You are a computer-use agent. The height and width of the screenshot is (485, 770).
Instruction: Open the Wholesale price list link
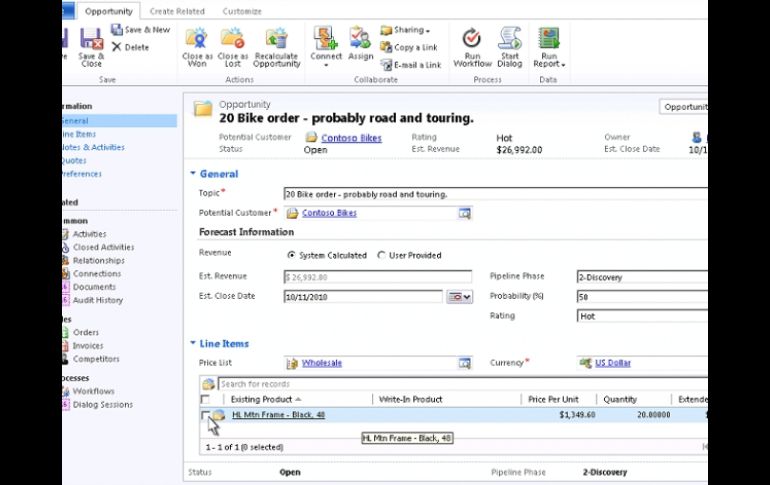[321, 363]
